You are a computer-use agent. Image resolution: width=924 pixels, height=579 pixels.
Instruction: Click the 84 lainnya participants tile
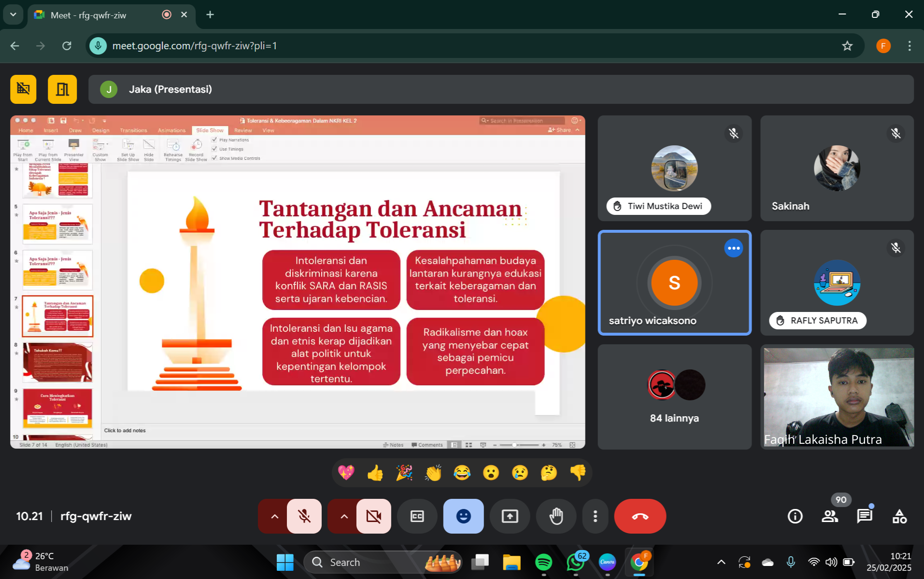click(674, 397)
